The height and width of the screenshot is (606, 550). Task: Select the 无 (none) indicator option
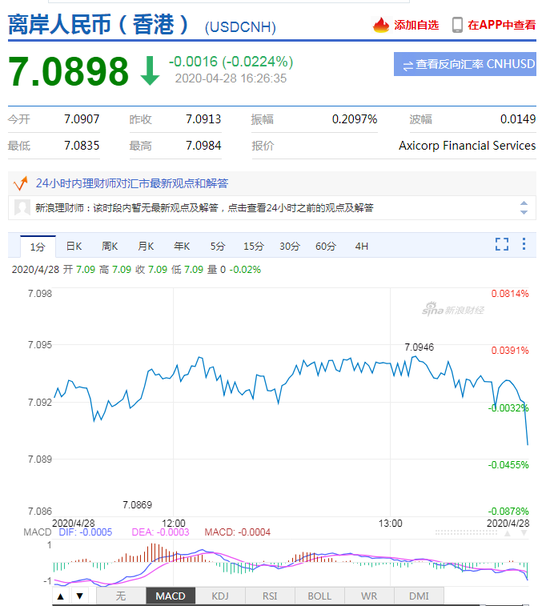[121, 596]
